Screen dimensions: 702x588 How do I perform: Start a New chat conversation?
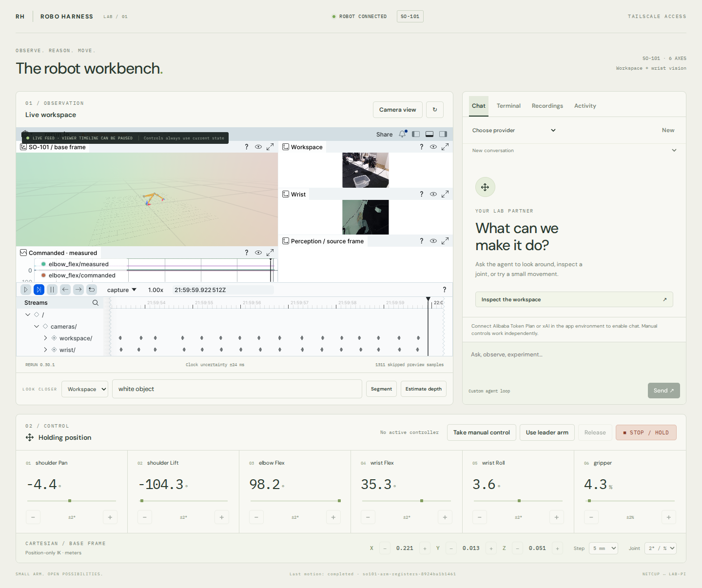click(x=668, y=130)
